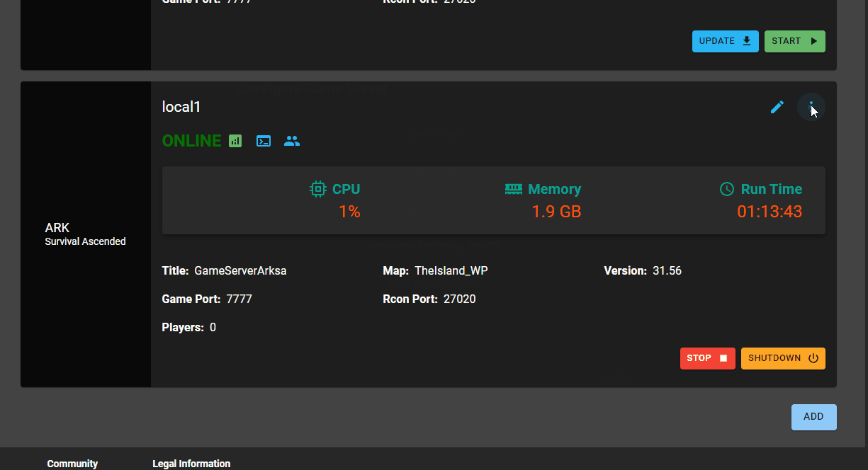Screen dimensions: 868x470
Task: Click the ARK game title
Action: (57, 228)
